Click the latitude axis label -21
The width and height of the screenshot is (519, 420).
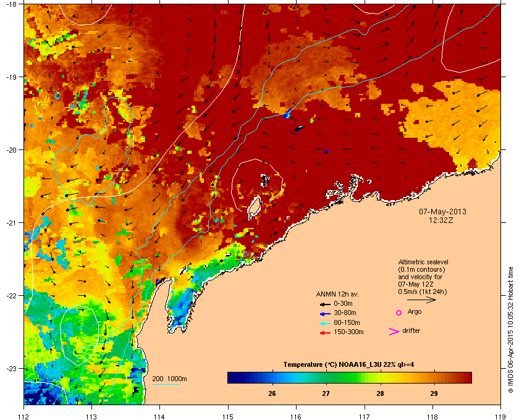(12, 223)
